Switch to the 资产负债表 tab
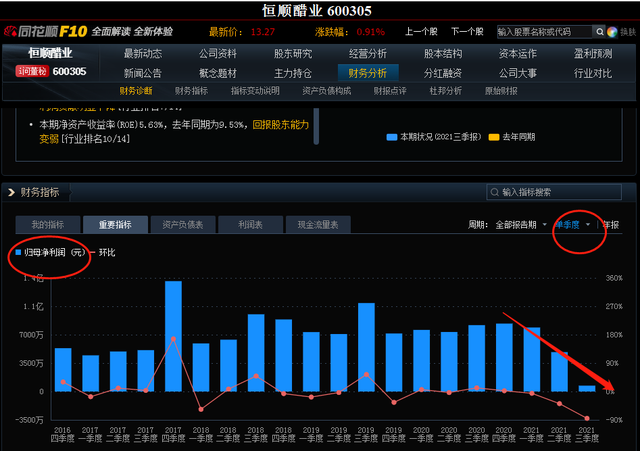 (x=183, y=224)
